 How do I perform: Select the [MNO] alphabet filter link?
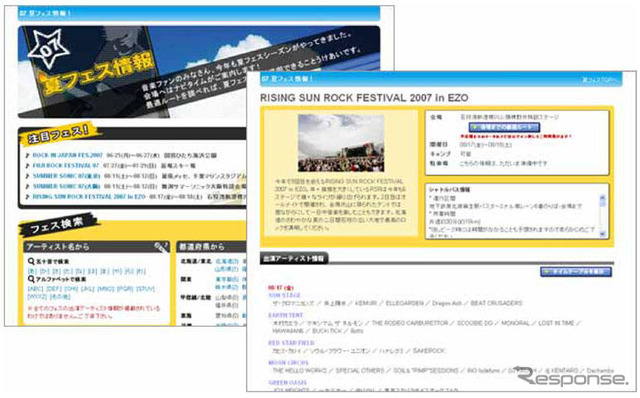coord(106,289)
